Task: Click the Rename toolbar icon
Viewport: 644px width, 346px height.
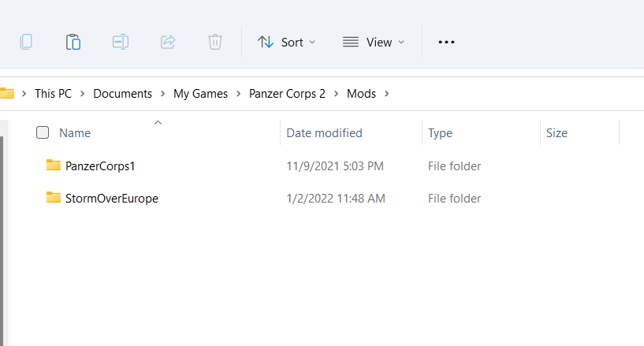Action: point(121,42)
